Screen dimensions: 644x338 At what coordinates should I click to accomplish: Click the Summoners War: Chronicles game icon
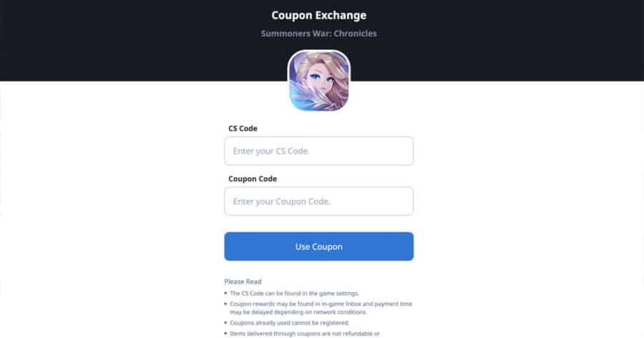point(318,81)
